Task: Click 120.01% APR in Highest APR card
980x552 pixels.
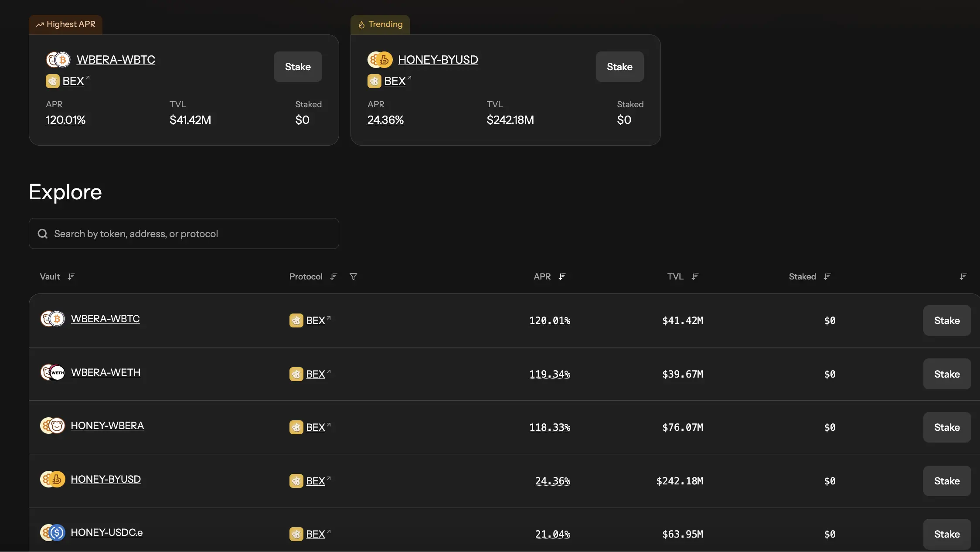Action: tap(65, 120)
